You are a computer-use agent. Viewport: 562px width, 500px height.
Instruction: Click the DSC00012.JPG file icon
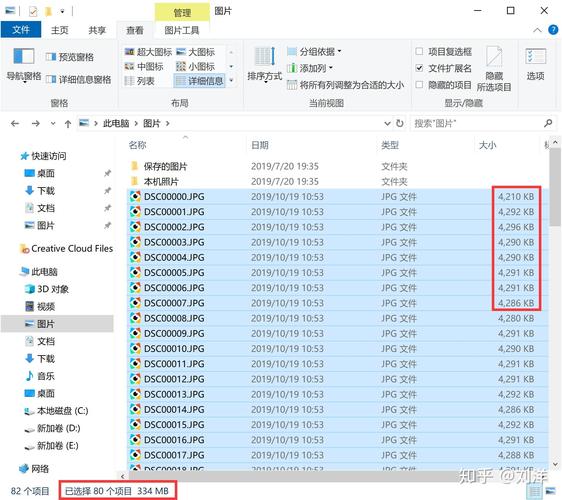tap(135, 379)
